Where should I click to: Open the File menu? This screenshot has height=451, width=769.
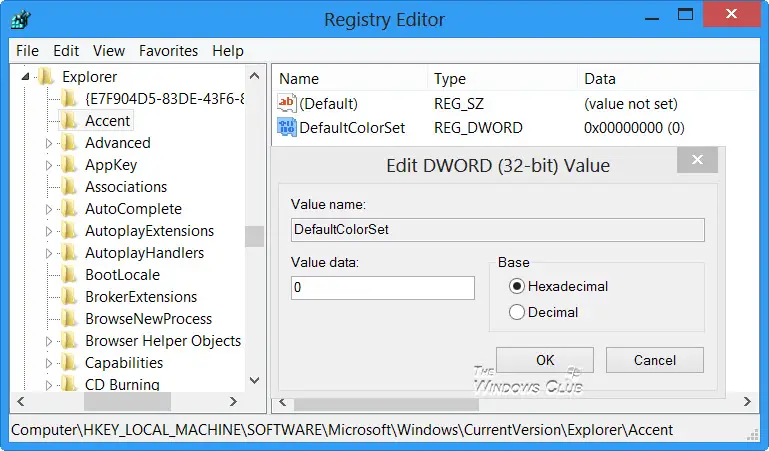coord(27,51)
